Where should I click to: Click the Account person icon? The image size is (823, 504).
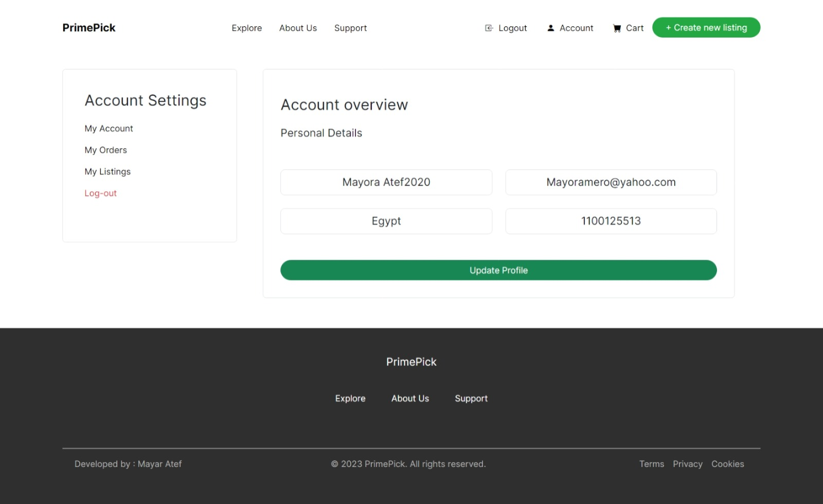551,28
